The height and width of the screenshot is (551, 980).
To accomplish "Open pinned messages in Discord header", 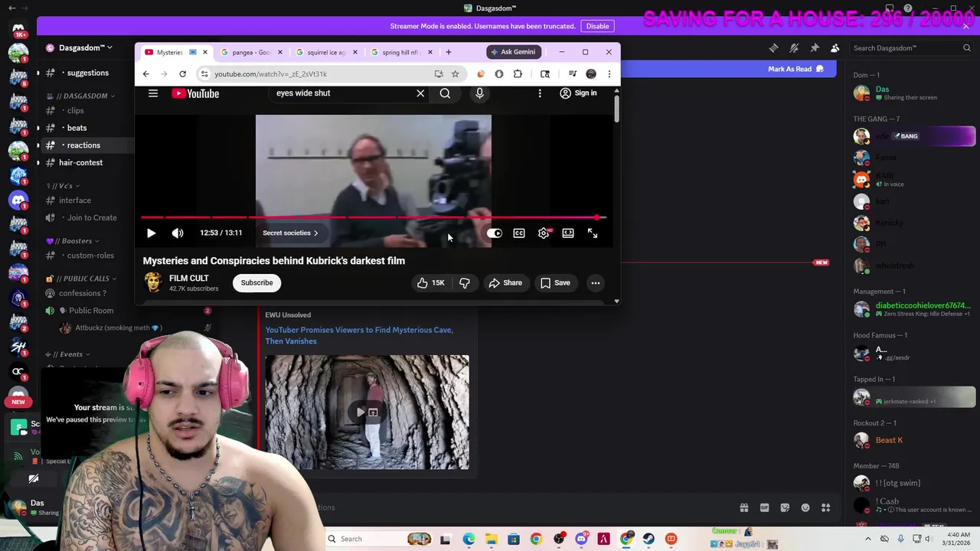I will [x=815, y=47].
